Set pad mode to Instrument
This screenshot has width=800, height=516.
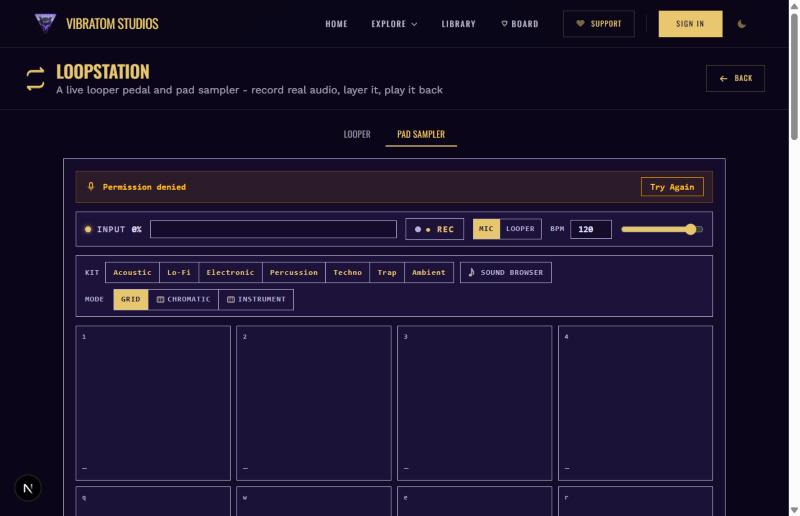[256, 299]
